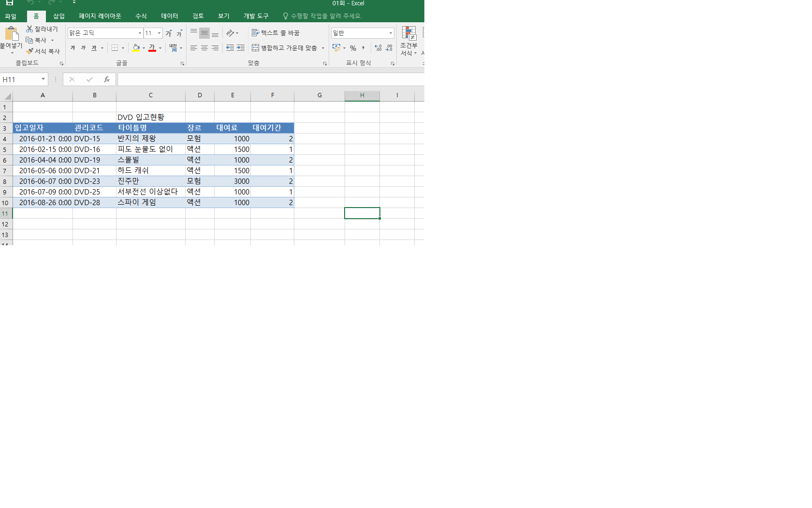Expand the font size dropdown
Screen dimensions: 812x508
click(159, 33)
